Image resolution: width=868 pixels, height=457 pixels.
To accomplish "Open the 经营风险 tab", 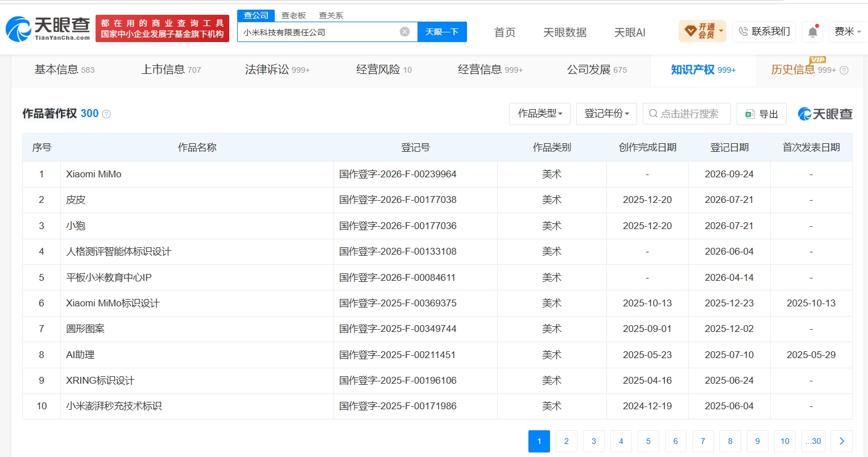I will click(x=384, y=70).
